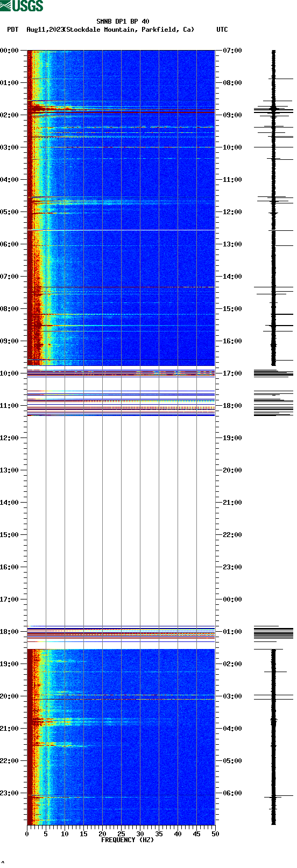Click the '04:00' label on the UTC axis
The image size is (297, 868).
coord(232,729)
